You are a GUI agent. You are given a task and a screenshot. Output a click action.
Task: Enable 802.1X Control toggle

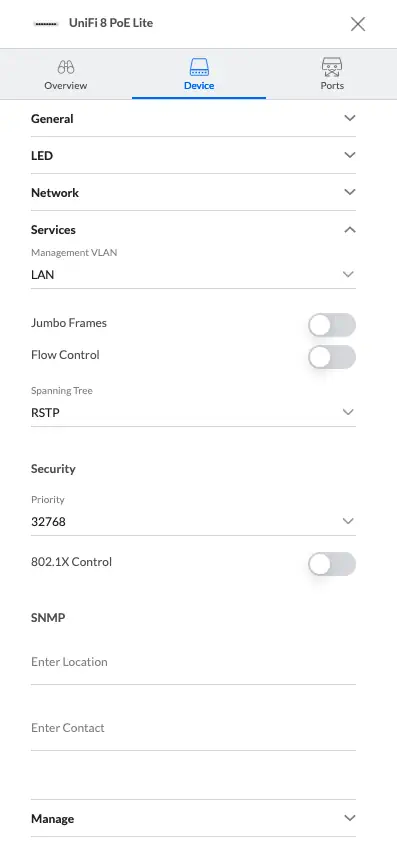[x=332, y=564]
